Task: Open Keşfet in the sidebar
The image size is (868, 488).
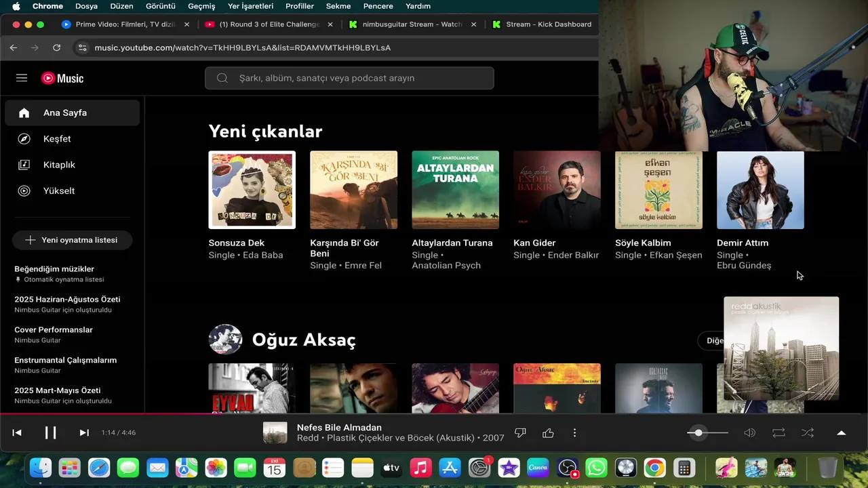Action: coord(73,138)
